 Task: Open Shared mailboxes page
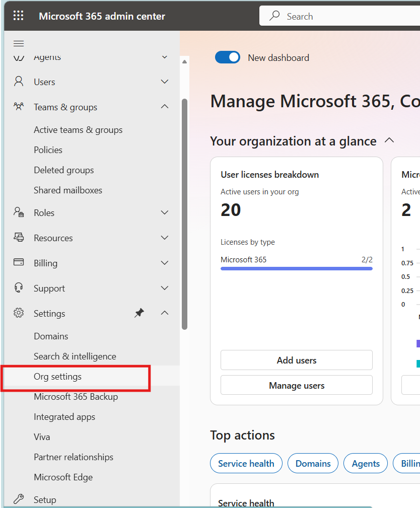click(x=67, y=190)
